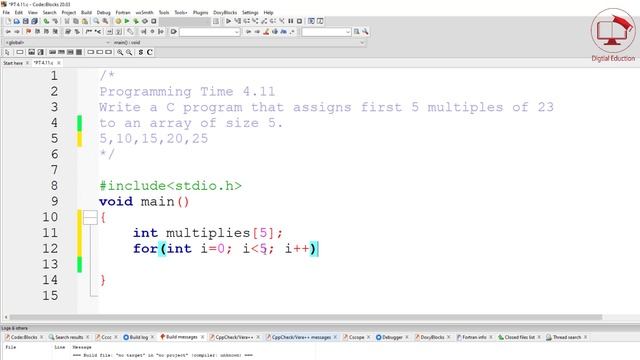640x360 pixels.
Task: Open the Build menu
Action: coord(87,13)
